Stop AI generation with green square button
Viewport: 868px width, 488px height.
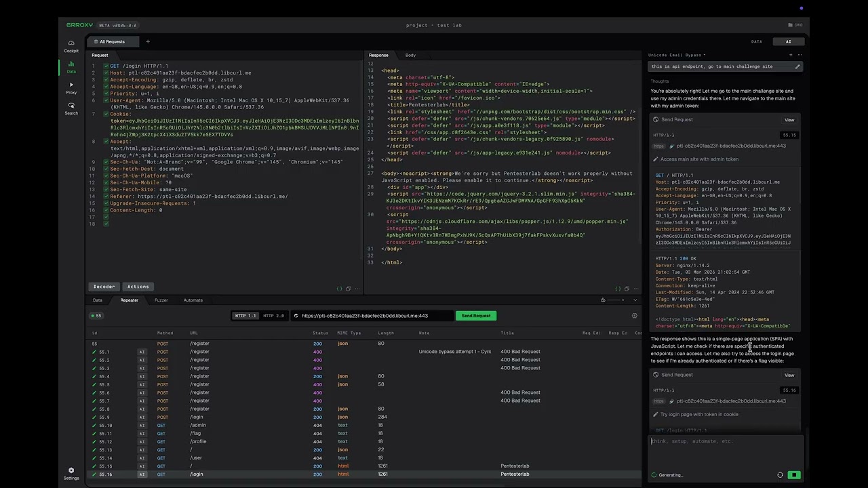click(793, 475)
